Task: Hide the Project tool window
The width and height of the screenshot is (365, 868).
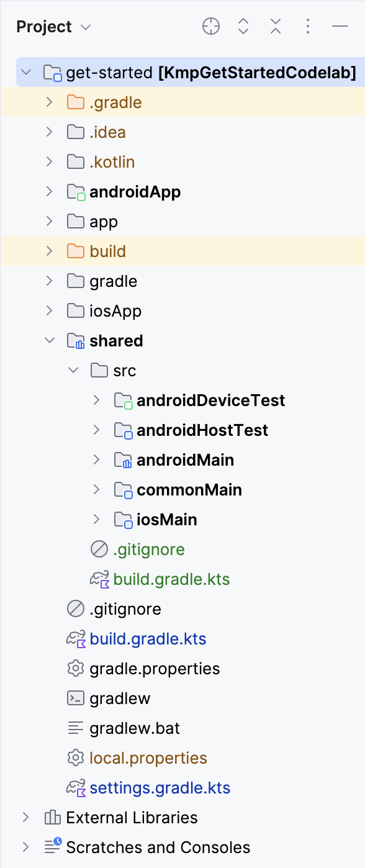Action: 340,27
